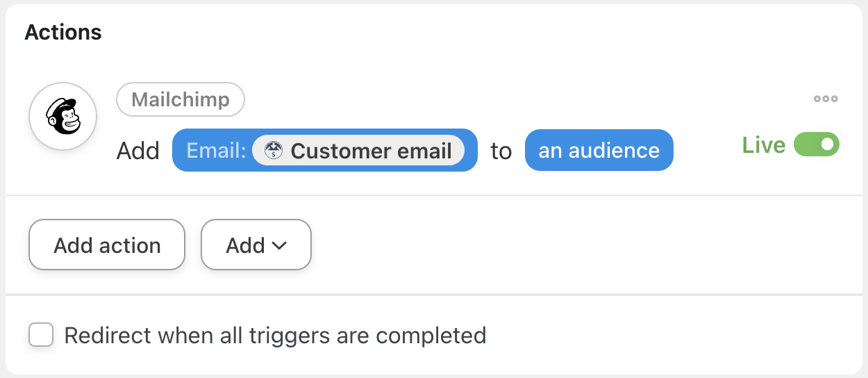The height and width of the screenshot is (378, 868).
Task: Toggle the green Live switch off
Action: point(817,145)
